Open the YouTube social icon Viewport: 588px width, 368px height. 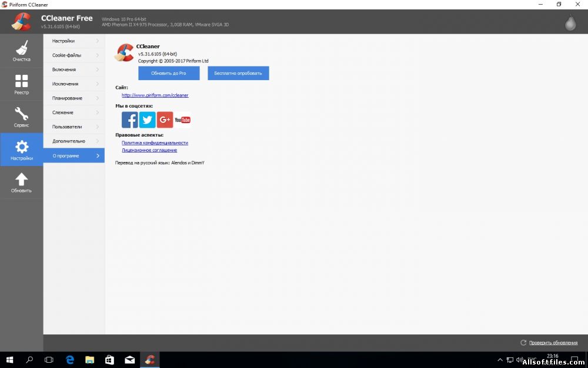coord(182,120)
